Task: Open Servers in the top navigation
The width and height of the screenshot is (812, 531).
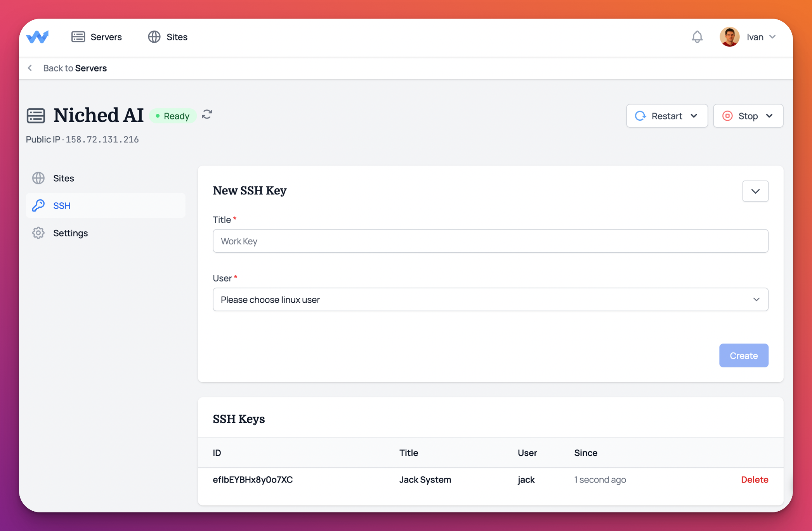Action: (x=97, y=37)
